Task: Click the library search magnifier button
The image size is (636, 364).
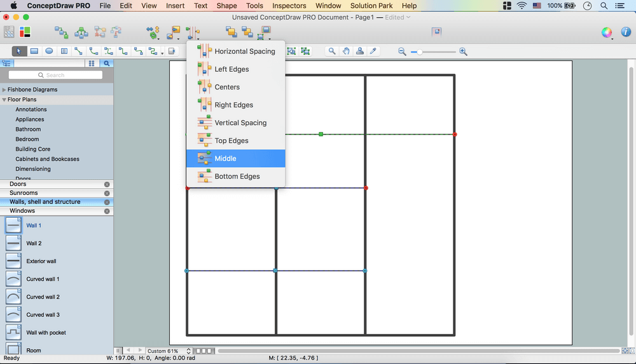Action: pos(107,64)
